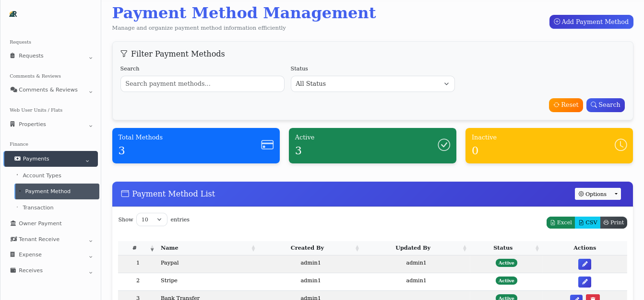Collapse the Payments menu chevron
The width and height of the screenshot is (644, 300).
click(x=87, y=161)
